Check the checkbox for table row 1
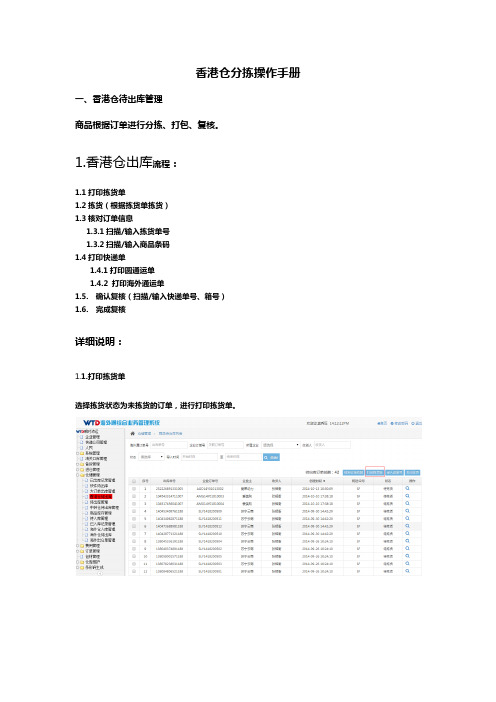 134,488
